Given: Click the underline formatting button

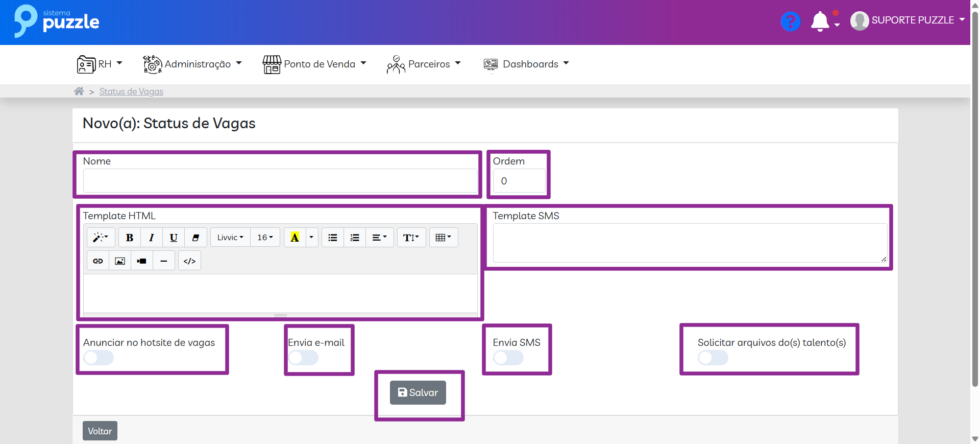Looking at the screenshot, I should click(174, 238).
